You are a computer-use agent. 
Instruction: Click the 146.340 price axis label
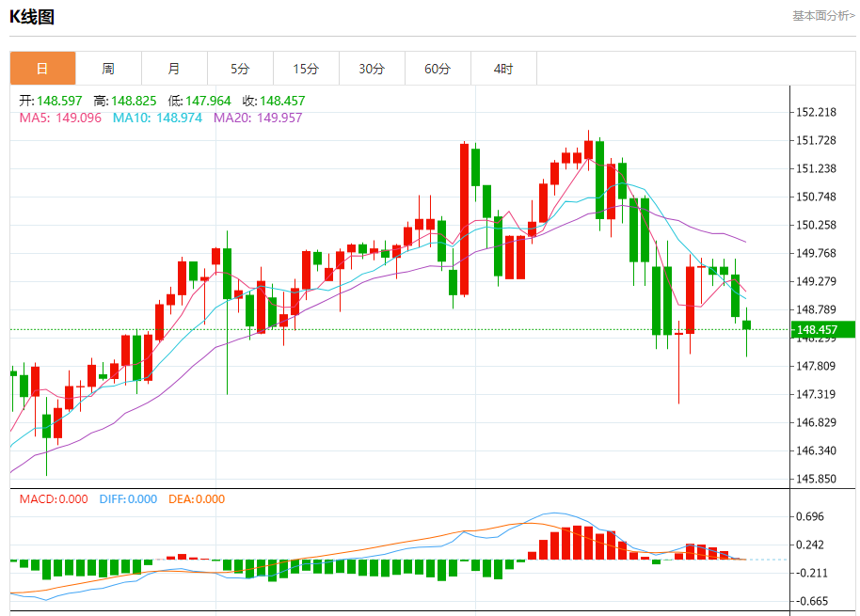pyautogui.click(x=816, y=450)
